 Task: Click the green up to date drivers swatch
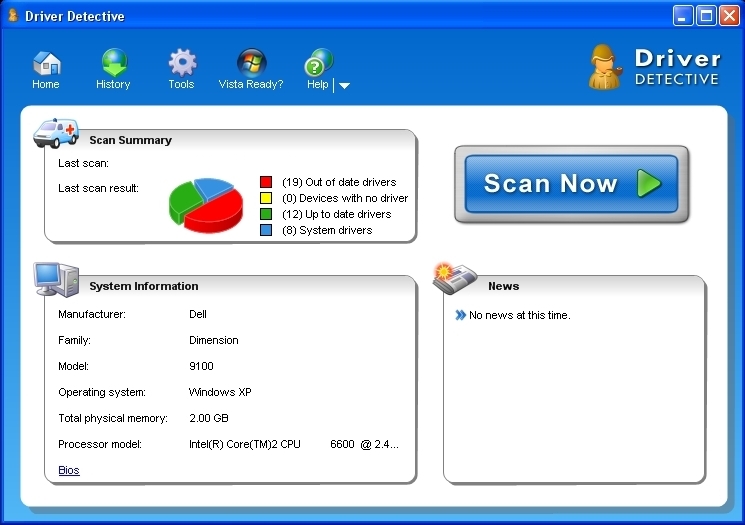click(x=266, y=214)
